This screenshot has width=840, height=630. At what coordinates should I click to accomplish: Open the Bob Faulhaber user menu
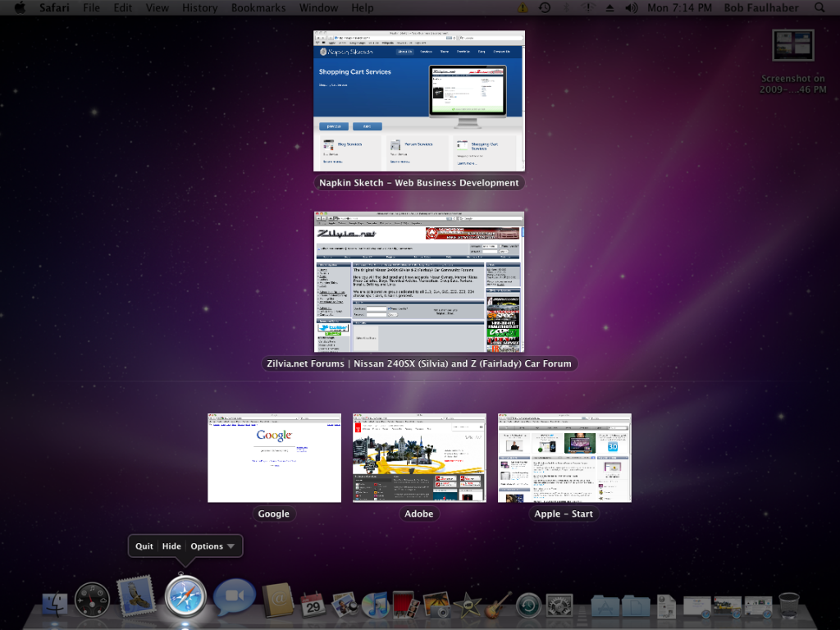761,7
